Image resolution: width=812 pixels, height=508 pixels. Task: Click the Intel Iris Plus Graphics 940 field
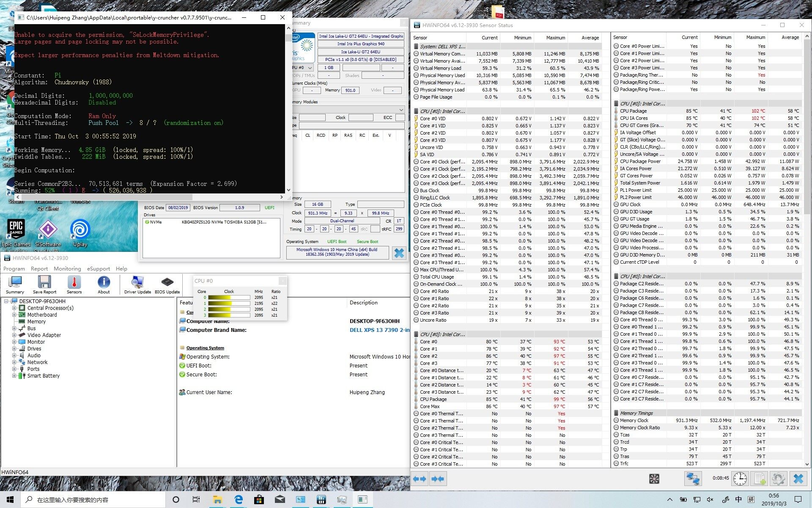(361, 44)
